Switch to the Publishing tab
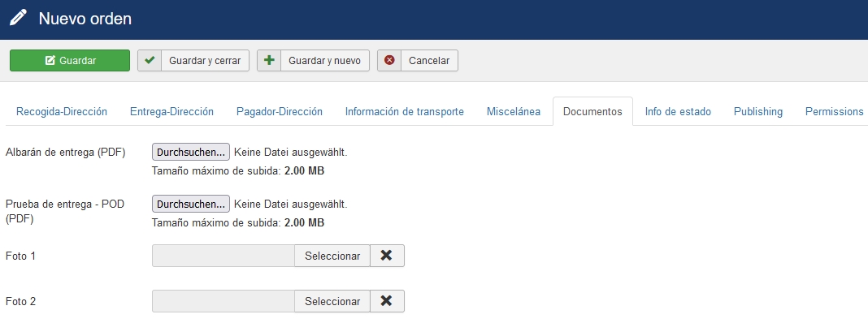The image size is (868, 323). (x=758, y=112)
